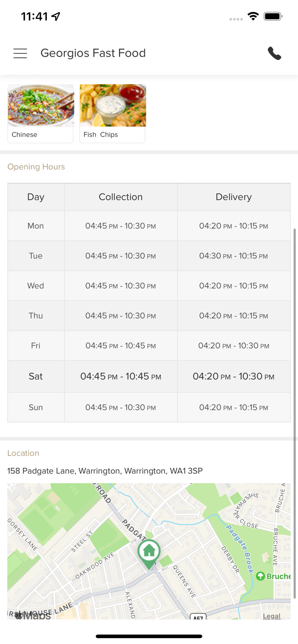Select Saturday collection hours cell
Viewport: 298px width, 644px height.
click(x=120, y=377)
